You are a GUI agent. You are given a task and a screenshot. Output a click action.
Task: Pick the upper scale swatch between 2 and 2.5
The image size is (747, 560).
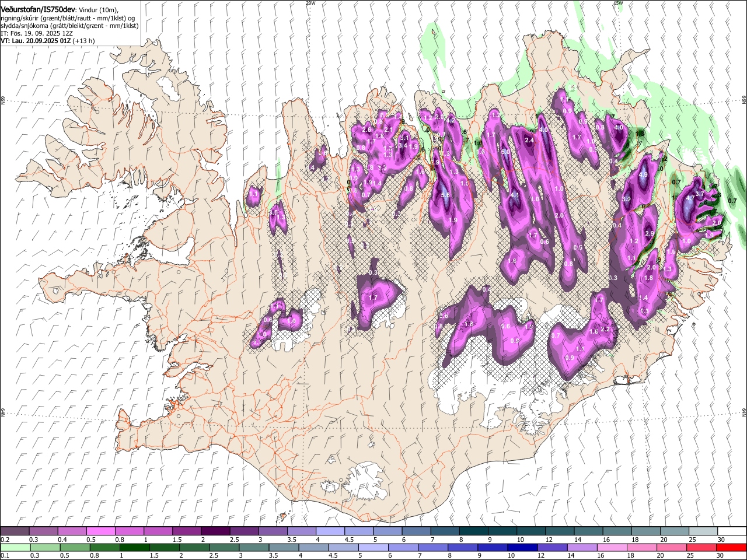[215, 531]
